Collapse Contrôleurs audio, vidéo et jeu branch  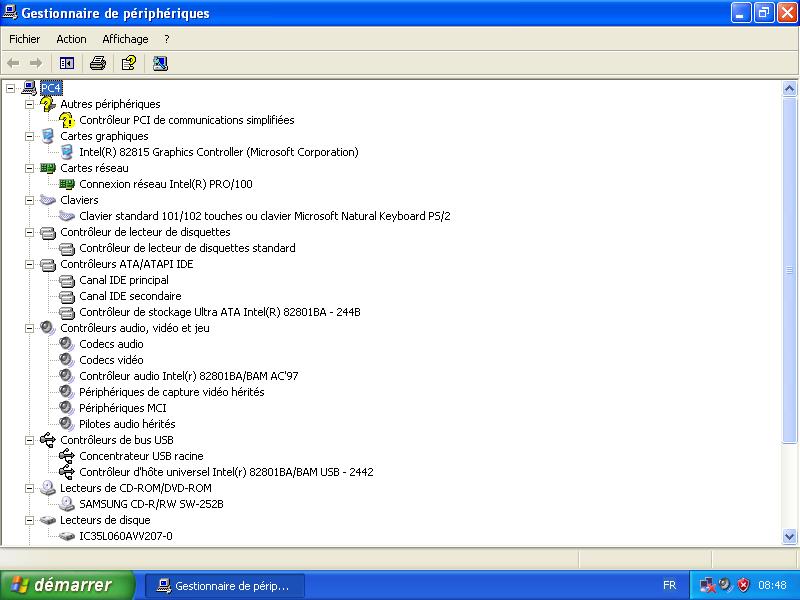(30, 328)
